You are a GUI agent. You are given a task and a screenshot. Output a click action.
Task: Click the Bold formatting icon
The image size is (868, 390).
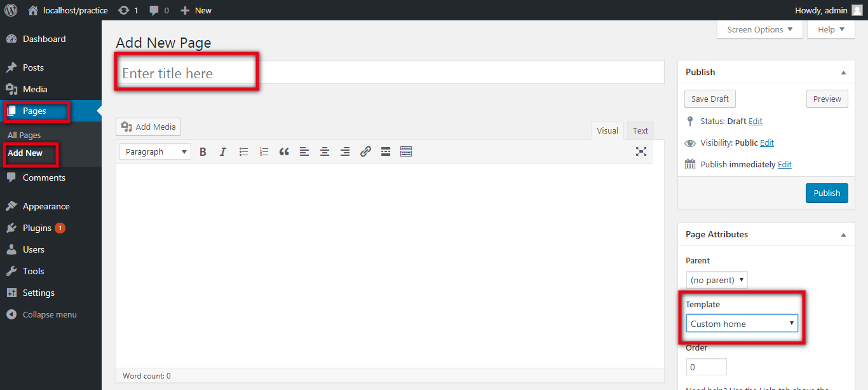tap(203, 152)
